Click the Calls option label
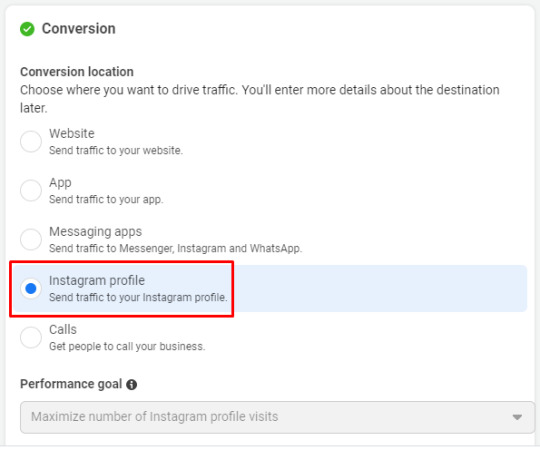This screenshot has height=450, width=540. pyautogui.click(x=63, y=329)
